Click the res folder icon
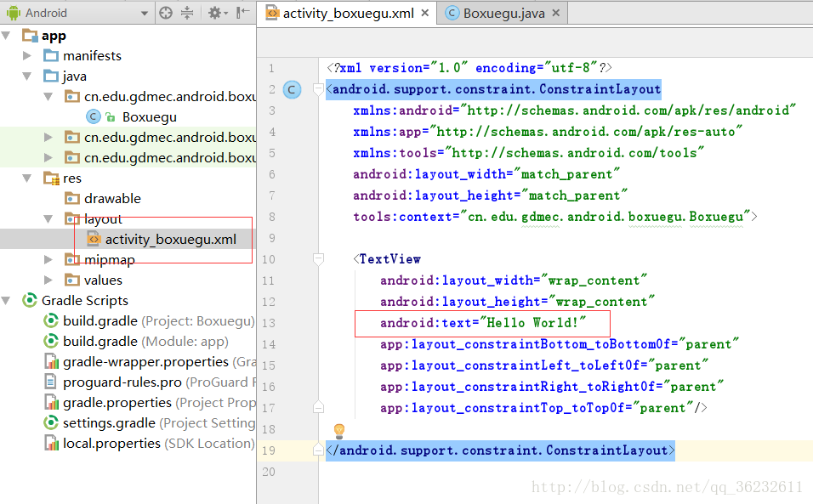 51,178
